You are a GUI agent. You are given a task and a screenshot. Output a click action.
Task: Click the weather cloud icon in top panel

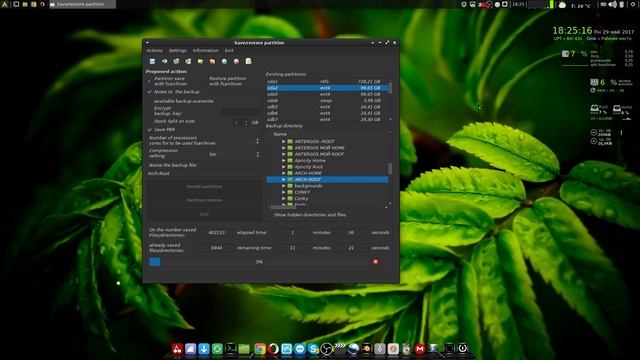(x=562, y=5)
